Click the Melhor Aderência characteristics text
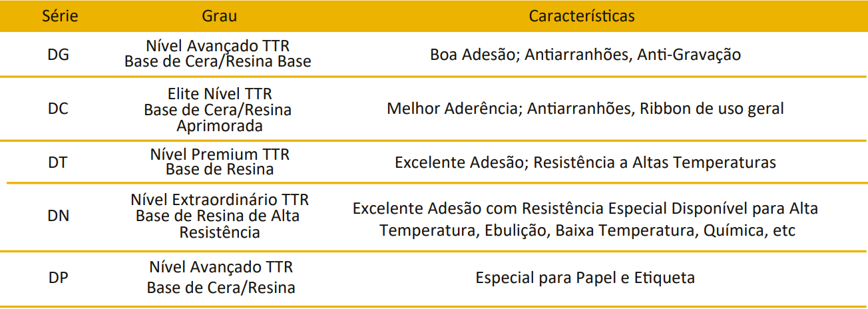This screenshot has height=309, width=868. click(585, 109)
